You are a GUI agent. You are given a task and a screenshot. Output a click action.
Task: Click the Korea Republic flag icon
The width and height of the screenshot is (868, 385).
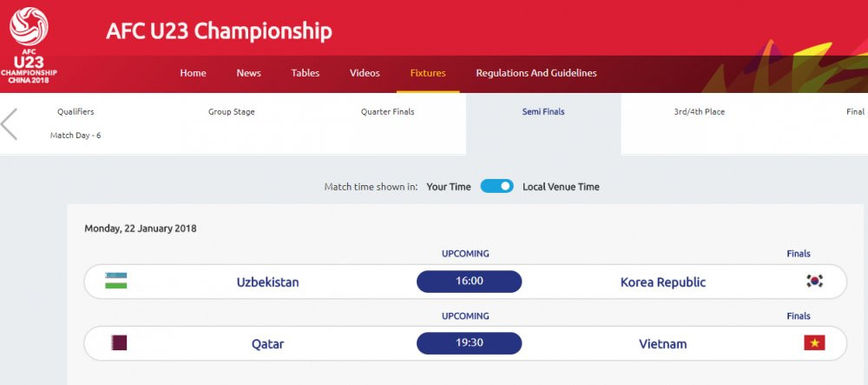click(814, 281)
